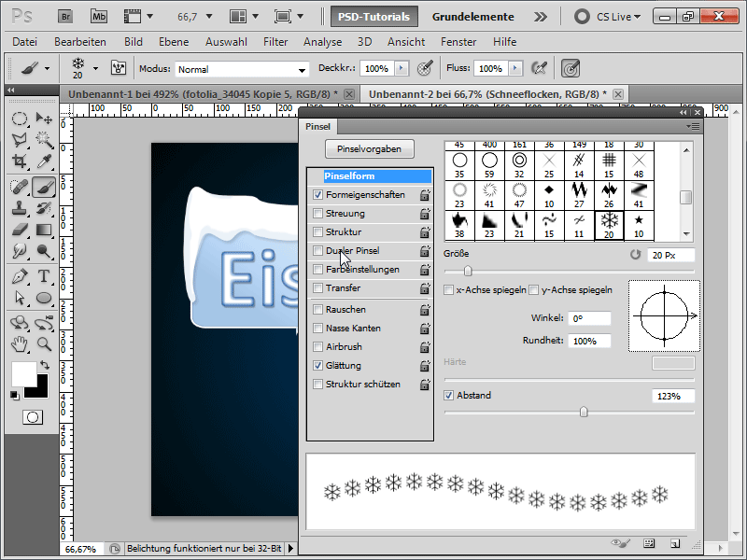Select the Move tool
The height and width of the screenshot is (560, 747).
pos(44,119)
